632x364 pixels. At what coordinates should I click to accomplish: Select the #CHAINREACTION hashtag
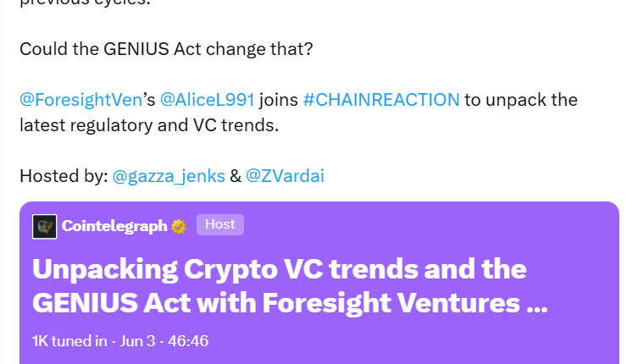coord(380,100)
